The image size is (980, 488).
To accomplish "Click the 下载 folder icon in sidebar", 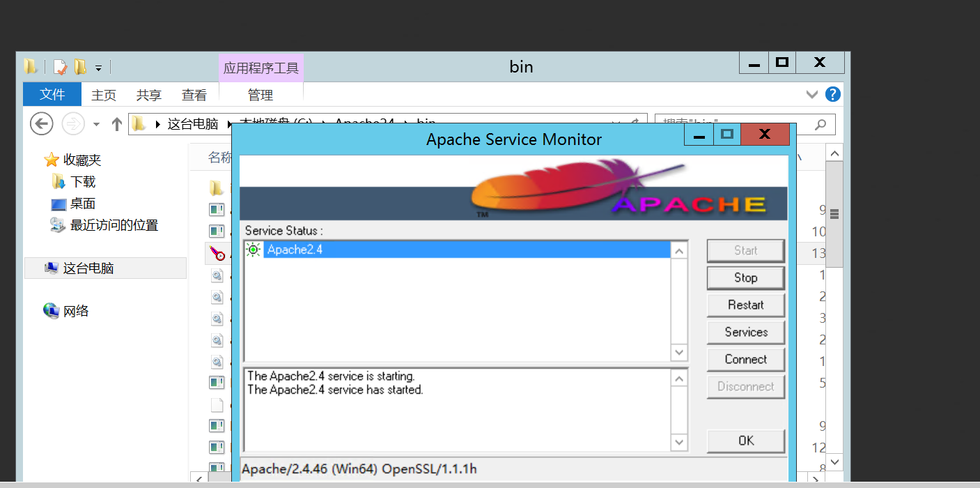I will tap(59, 182).
